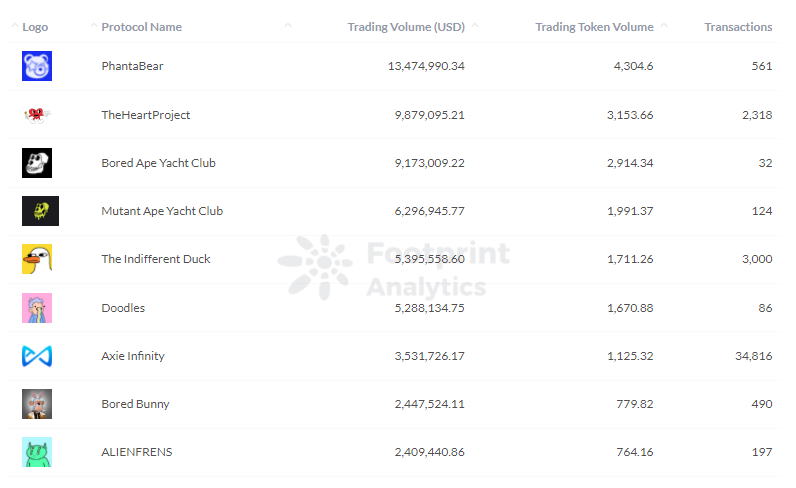Select the ALIENFRENS row name
Image resolution: width=796 pixels, height=488 pixels.
pyautogui.click(x=137, y=452)
